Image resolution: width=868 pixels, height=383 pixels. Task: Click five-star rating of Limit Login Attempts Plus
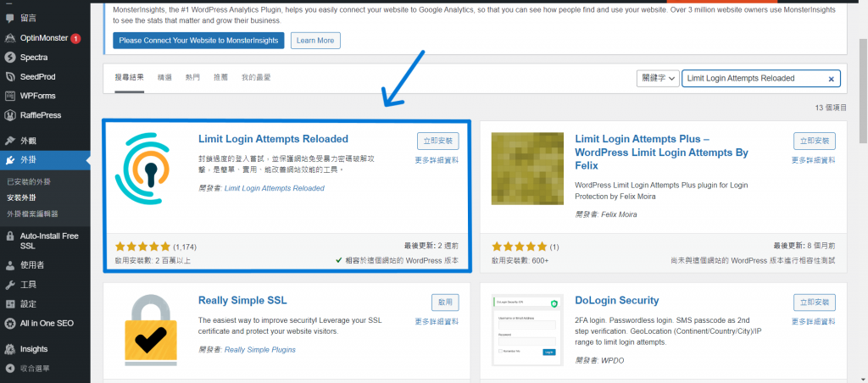click(519, 247)
